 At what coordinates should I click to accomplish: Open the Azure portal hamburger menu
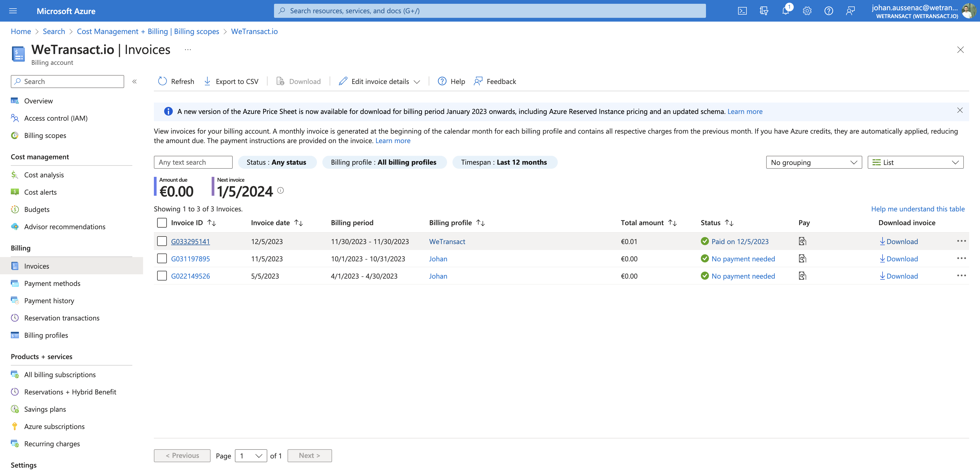[x=13, y=11]
